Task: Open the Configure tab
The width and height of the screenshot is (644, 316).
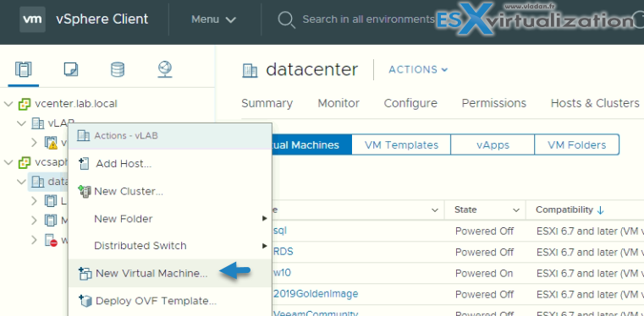Action: pyautogui.click(x=410, y=103)
